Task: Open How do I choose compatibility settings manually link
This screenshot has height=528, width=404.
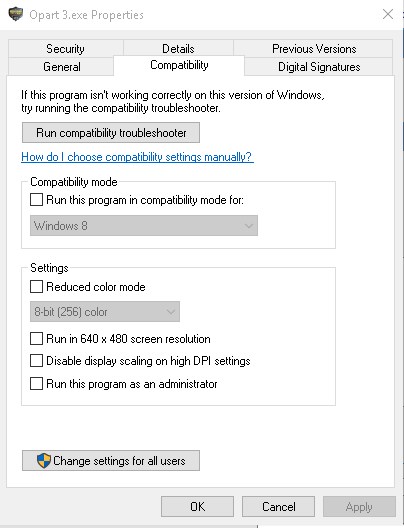Action: [137, 157]
